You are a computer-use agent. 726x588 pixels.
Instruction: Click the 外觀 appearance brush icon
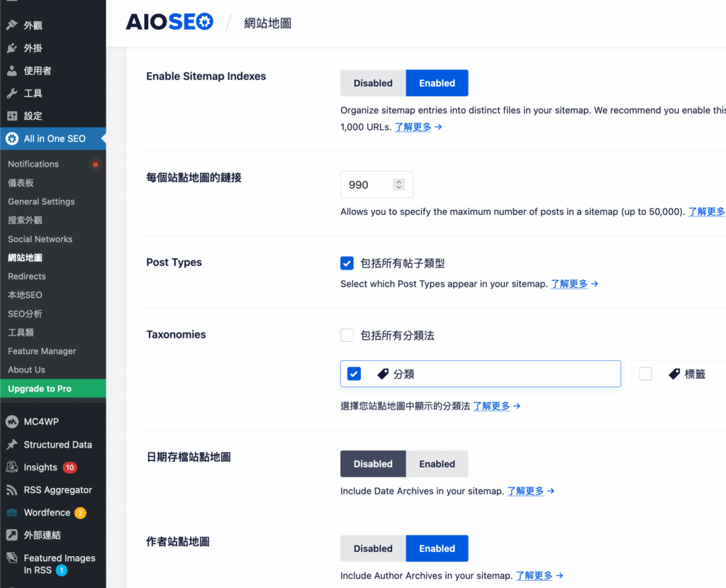coord(12,25)
